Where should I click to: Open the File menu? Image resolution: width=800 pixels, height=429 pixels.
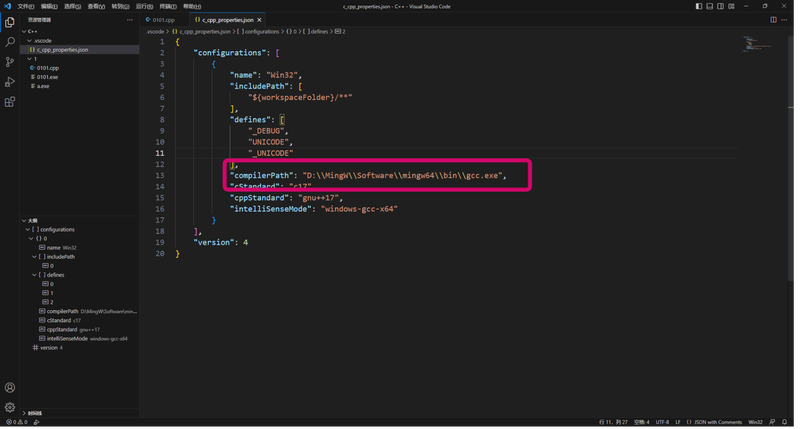[x=26, y=6]
